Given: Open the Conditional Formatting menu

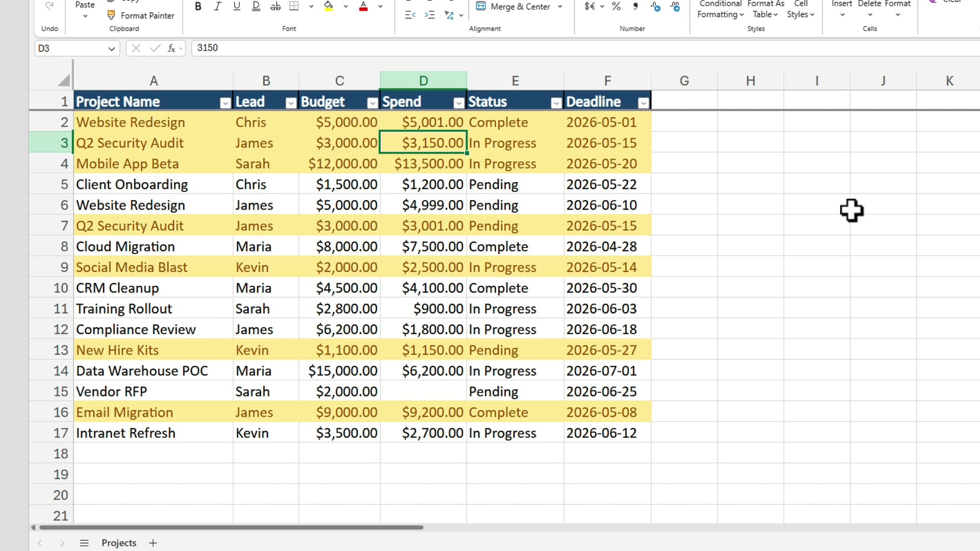Looking at the screenshot, I should point(720,9).
